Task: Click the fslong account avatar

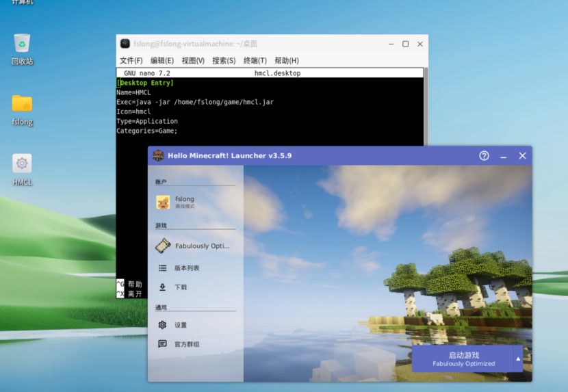Action: [163, 202]
